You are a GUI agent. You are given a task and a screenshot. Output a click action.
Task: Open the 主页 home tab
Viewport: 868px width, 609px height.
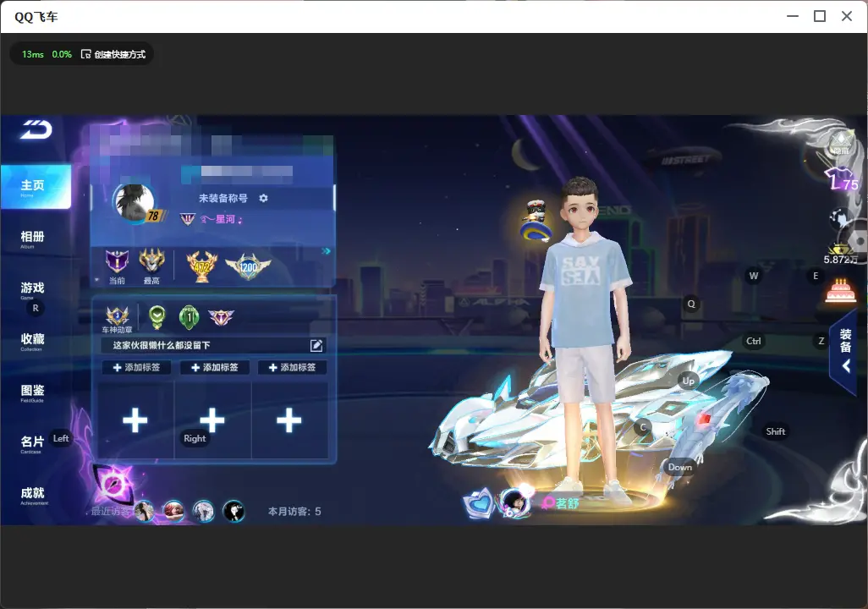(36, 187)
